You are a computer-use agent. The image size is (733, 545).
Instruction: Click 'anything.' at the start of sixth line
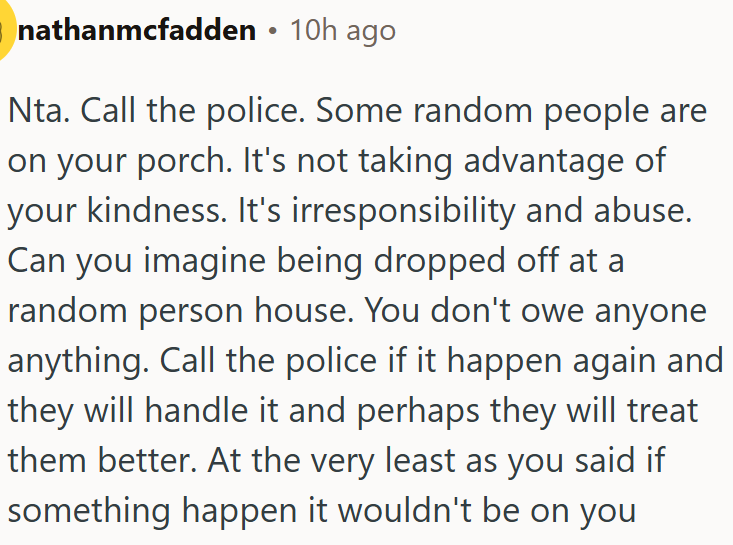point(79,361)
